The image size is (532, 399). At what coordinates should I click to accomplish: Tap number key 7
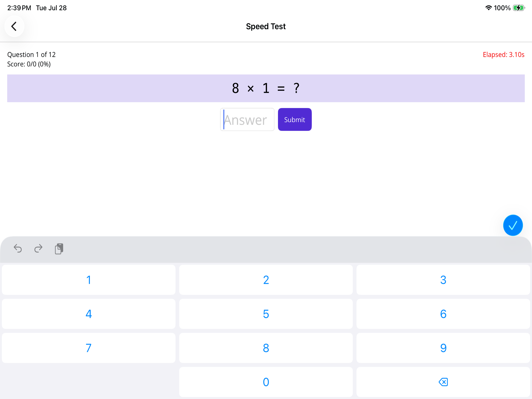click(89, 348)
